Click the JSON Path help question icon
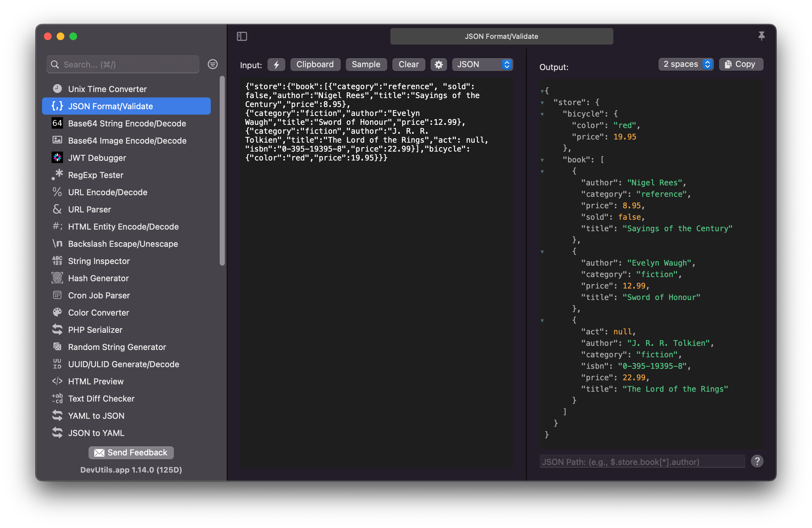The width and height of the screenshot is (812, 528). [757, 461]
